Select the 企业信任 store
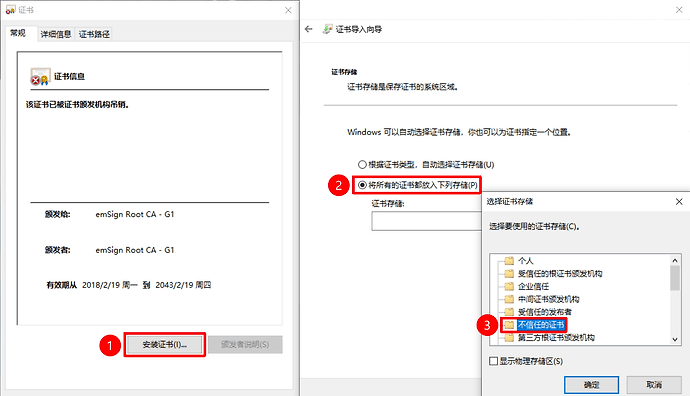This screenshot has height=396, width=690. pos(534,286)
